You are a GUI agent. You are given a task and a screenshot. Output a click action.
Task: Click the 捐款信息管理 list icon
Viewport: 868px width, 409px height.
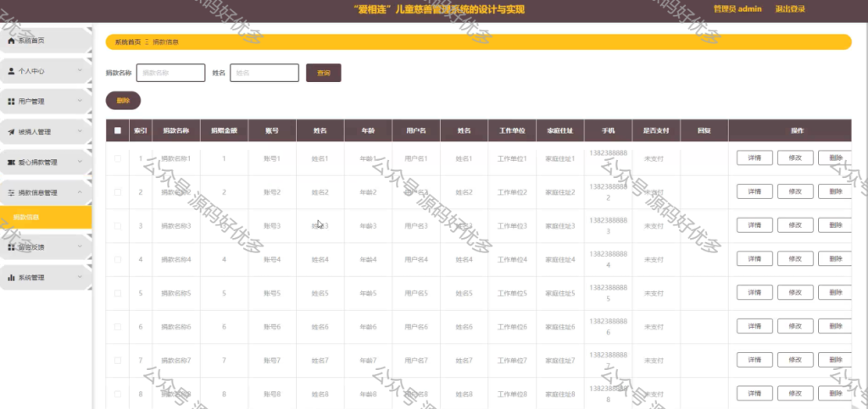click(x=11, y=193)
